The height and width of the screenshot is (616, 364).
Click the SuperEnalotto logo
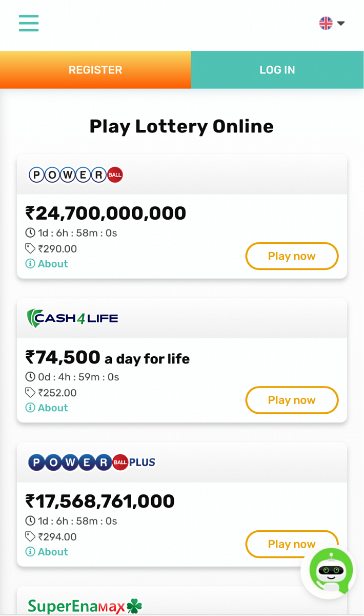point(85,606)
